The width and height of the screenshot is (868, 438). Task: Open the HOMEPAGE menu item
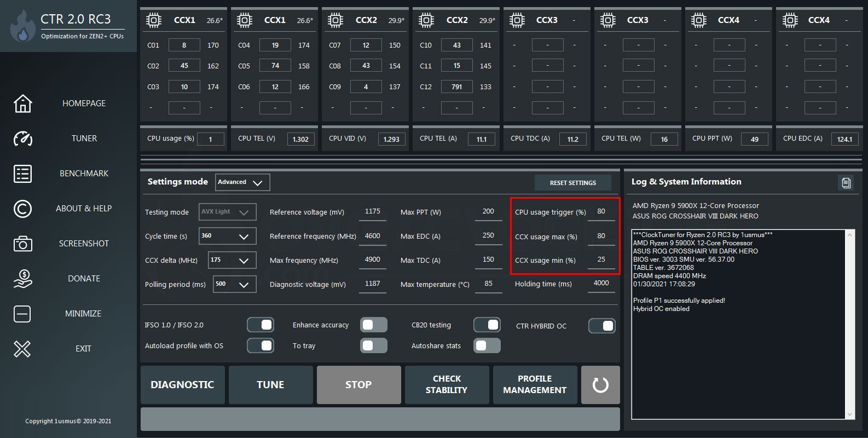pyautogui.click(x=84, y=103)
